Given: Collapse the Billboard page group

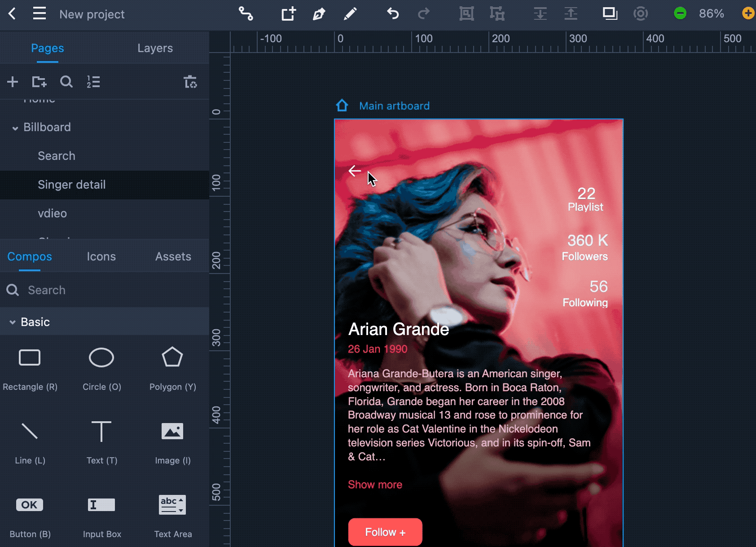Looking at the screenshot, I should (x=15, y=128).
